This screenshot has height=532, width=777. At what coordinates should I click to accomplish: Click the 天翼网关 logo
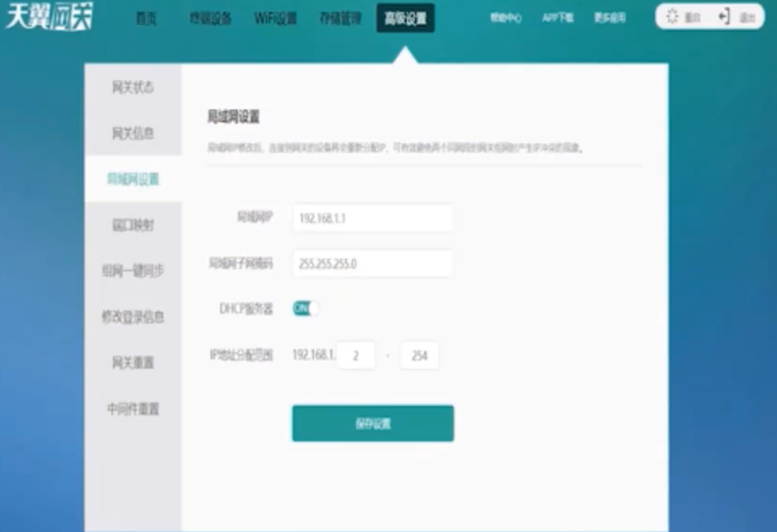pyautogui.click(x=49, y=18)
